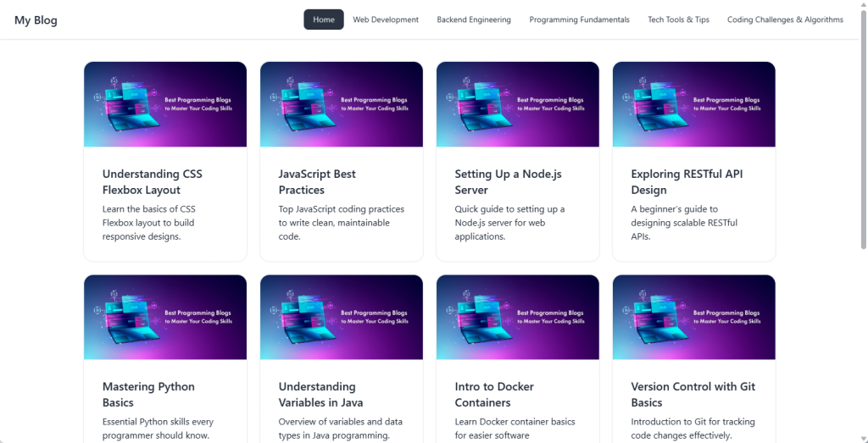Click the JavaScript Best Practices heading

pyautogui.click(x=317, y=182)
